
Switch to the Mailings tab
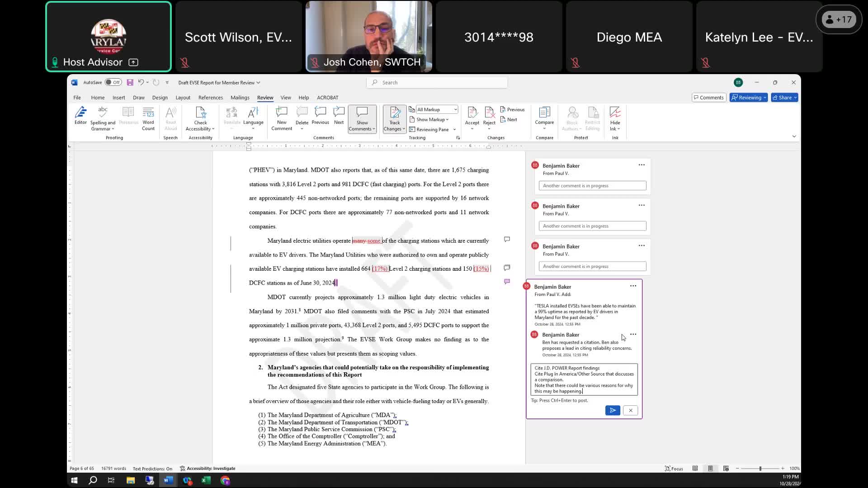[x=240, y=98]
